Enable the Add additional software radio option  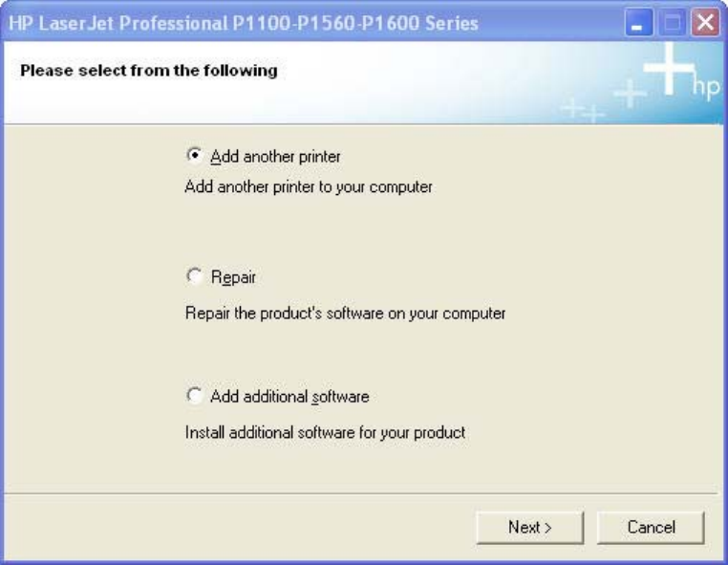pyautogui.click(x=195, y=396)
